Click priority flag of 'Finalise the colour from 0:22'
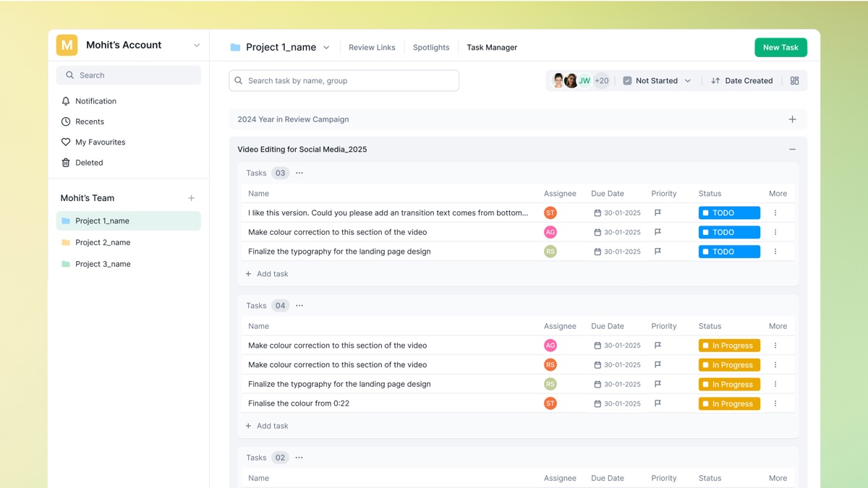This screenshot has height=488, width=868. click(x=658, y=403)
